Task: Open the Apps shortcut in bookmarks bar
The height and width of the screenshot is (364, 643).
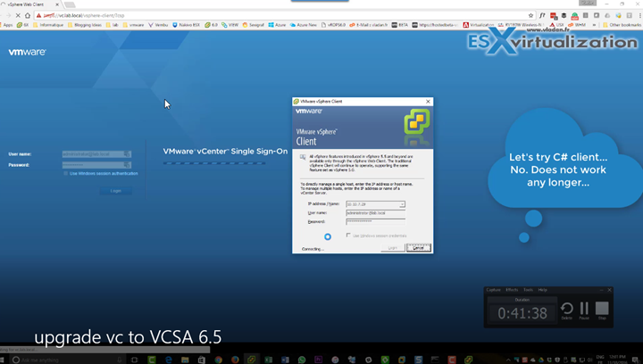Action: coord(6,25)
